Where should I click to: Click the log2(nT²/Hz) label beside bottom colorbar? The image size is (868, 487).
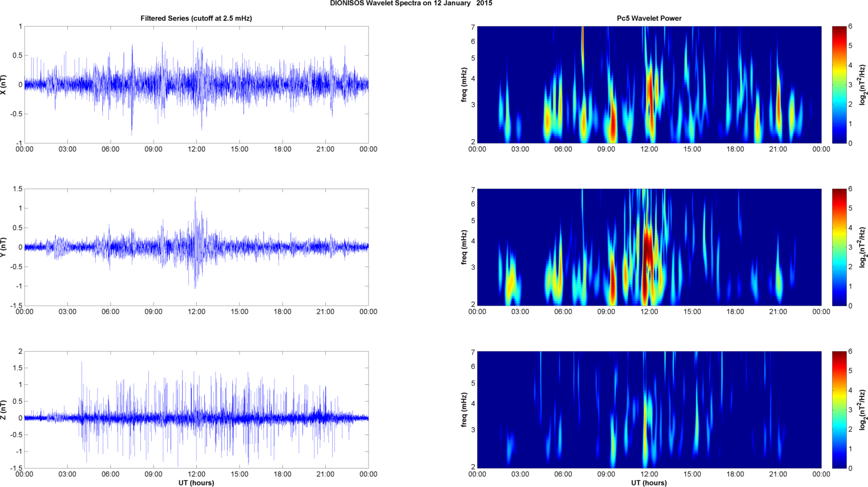pos(863,409)
